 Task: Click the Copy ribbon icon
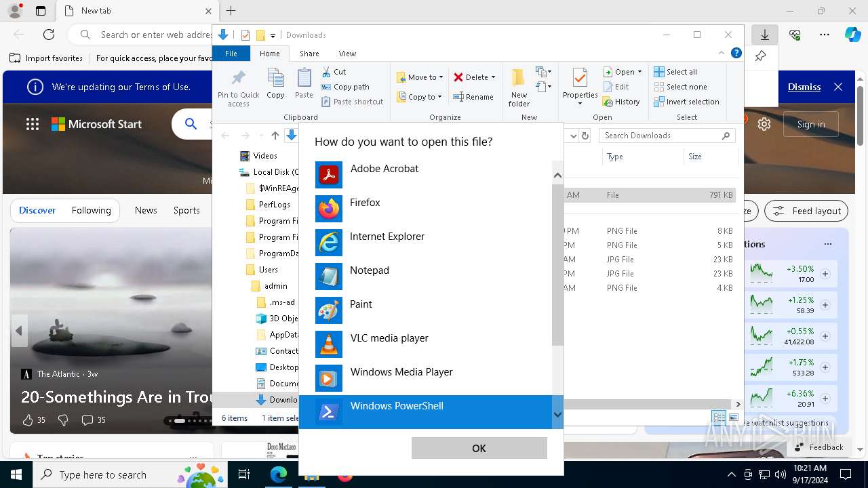click(x=275, y=84)
